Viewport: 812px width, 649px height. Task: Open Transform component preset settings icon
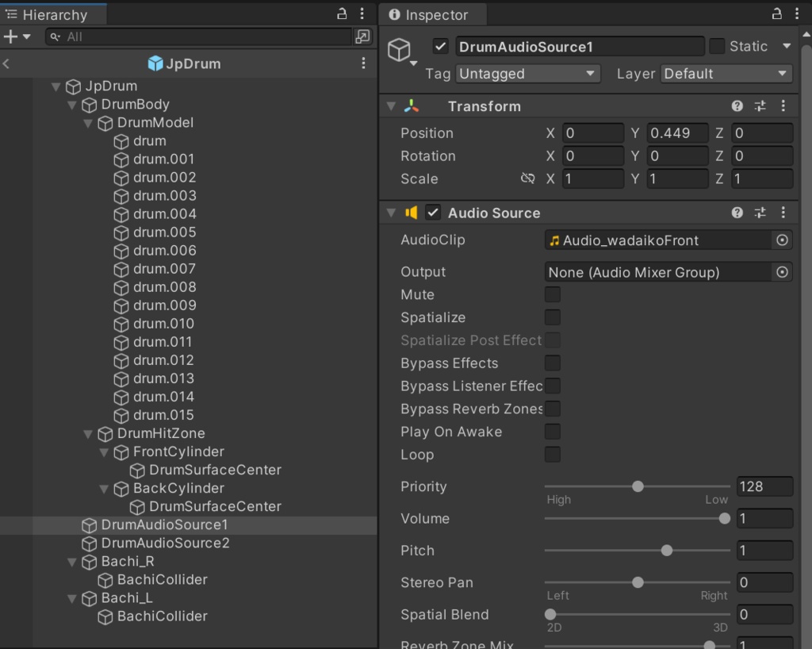click(760, 106)
